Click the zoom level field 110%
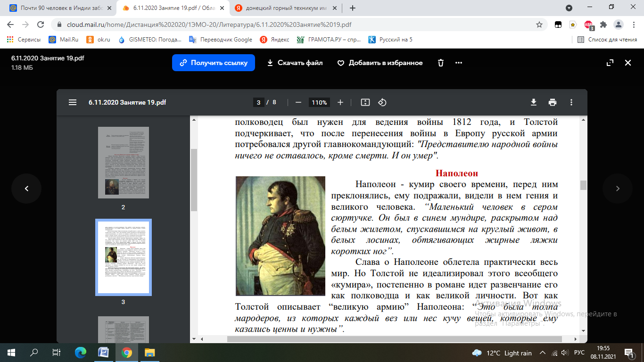 [319, 102]
